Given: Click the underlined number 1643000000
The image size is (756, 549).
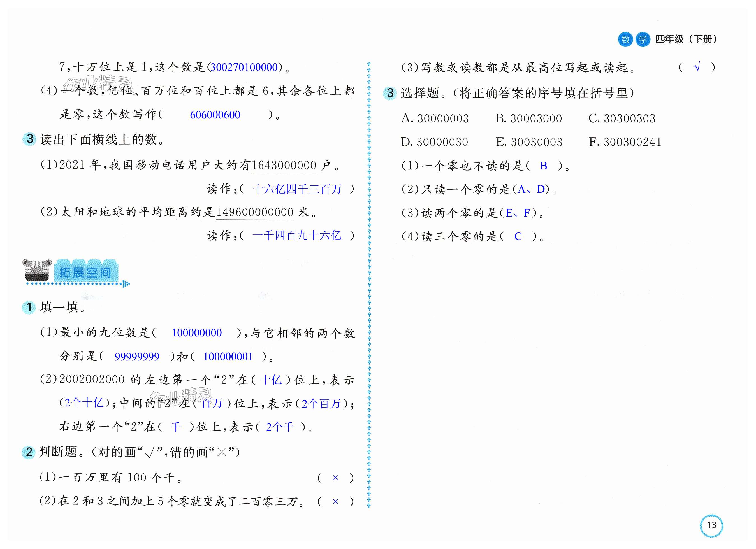Looking at the screenshot, I should (284, 165).
